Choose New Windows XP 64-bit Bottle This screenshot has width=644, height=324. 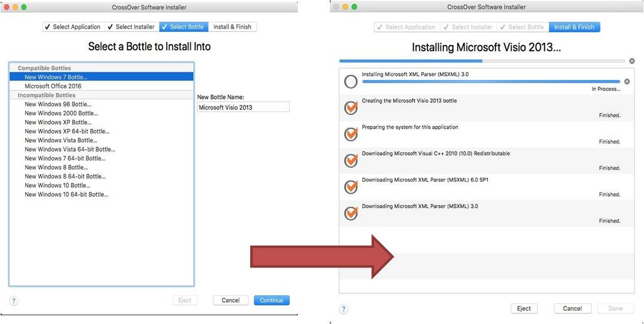pos(101,131)
